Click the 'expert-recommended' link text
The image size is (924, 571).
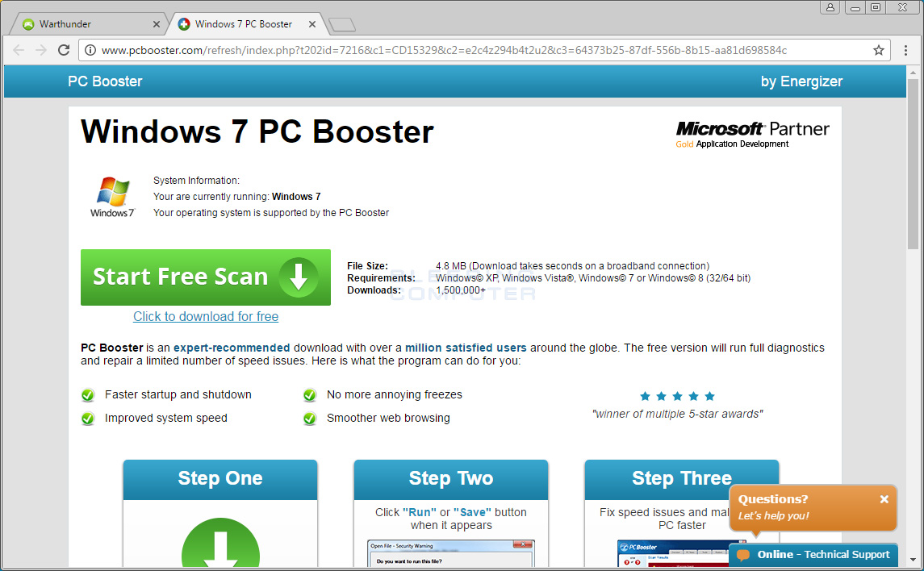tap(232, 348)
